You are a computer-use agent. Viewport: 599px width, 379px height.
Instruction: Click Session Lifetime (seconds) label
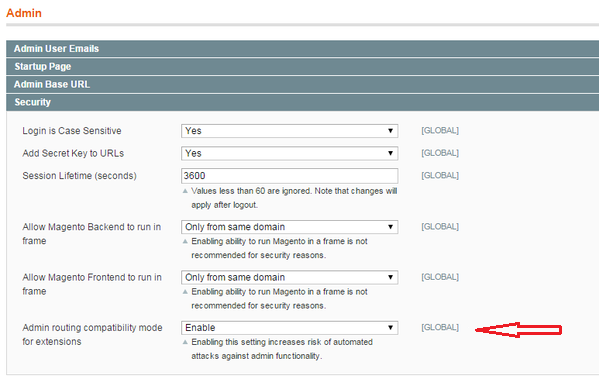(x=79, y=176)
